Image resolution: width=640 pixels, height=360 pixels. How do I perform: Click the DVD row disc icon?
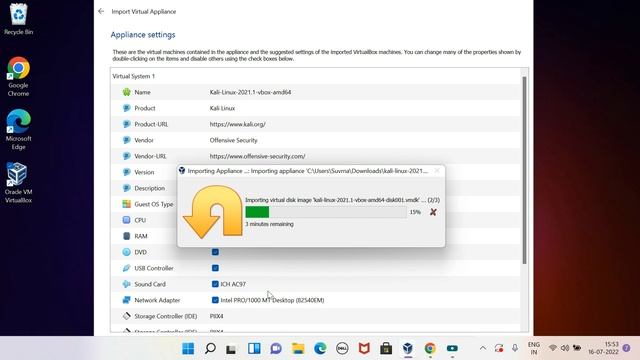[127, 252]
